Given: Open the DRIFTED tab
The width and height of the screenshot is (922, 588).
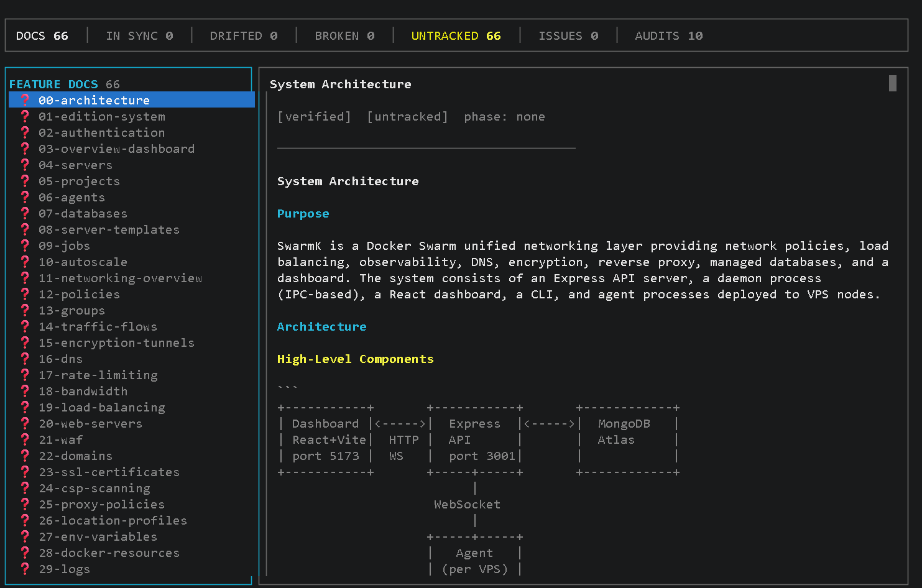Looking at the screenshot, I should [x=244, y=36].
